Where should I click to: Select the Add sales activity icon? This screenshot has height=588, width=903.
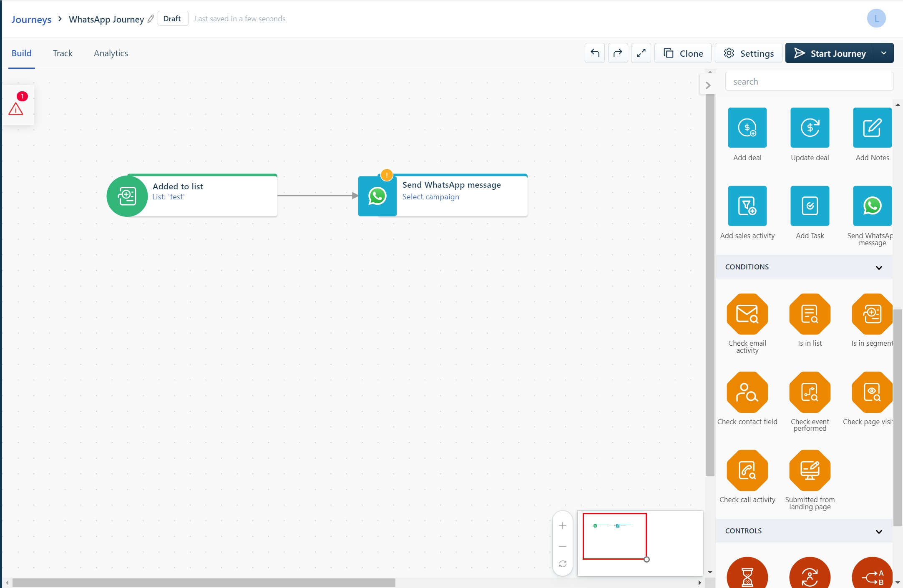click(747, 206)
